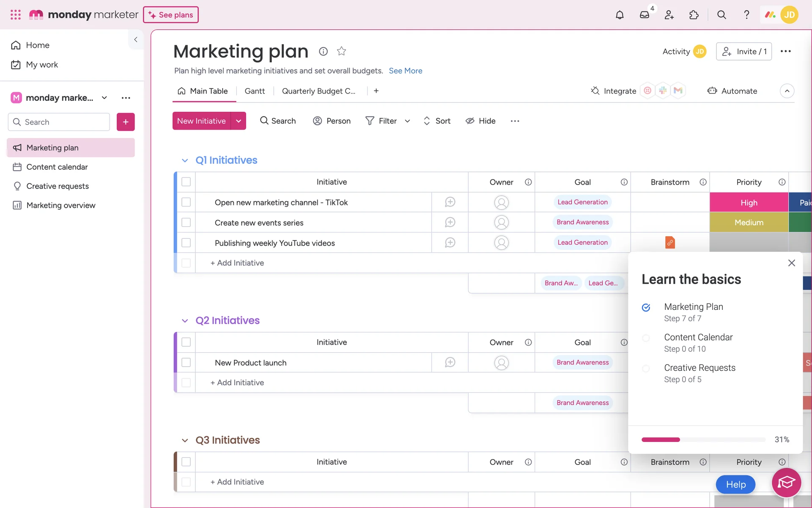Image resolution: width=812 pixels, height=508 pixels.
Task: Open the Brainstorm doc in YouTube videos row
Action: coord(670,243)
